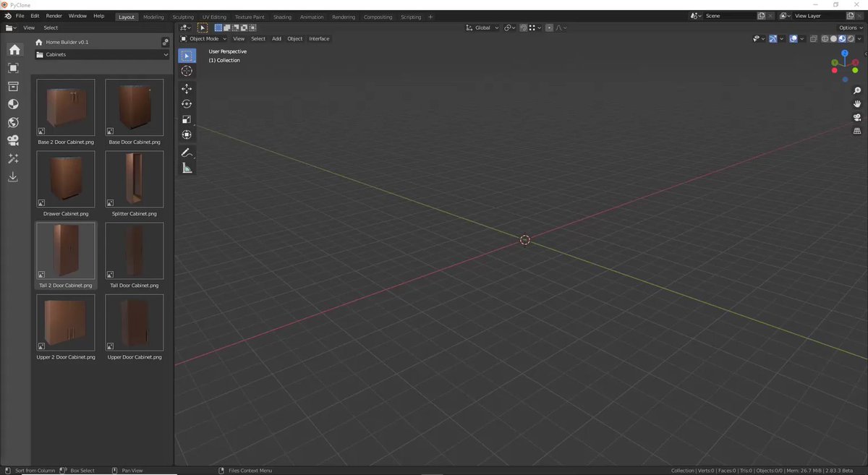Open the camera icon in left sidebar

pos(13,140)
